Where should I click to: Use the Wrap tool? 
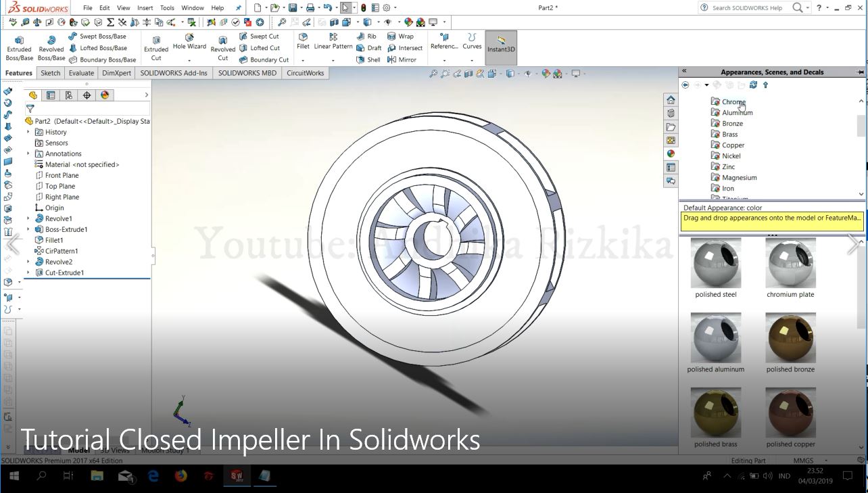pyautogui.click(x=400, y=37)
